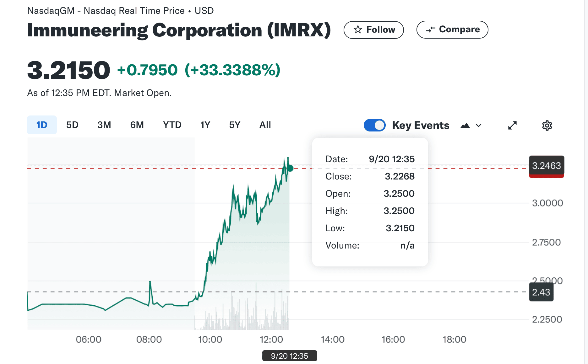The image size is (588, 364).
Task: Open full screen chart with expand icon
Action: point(512,126)
